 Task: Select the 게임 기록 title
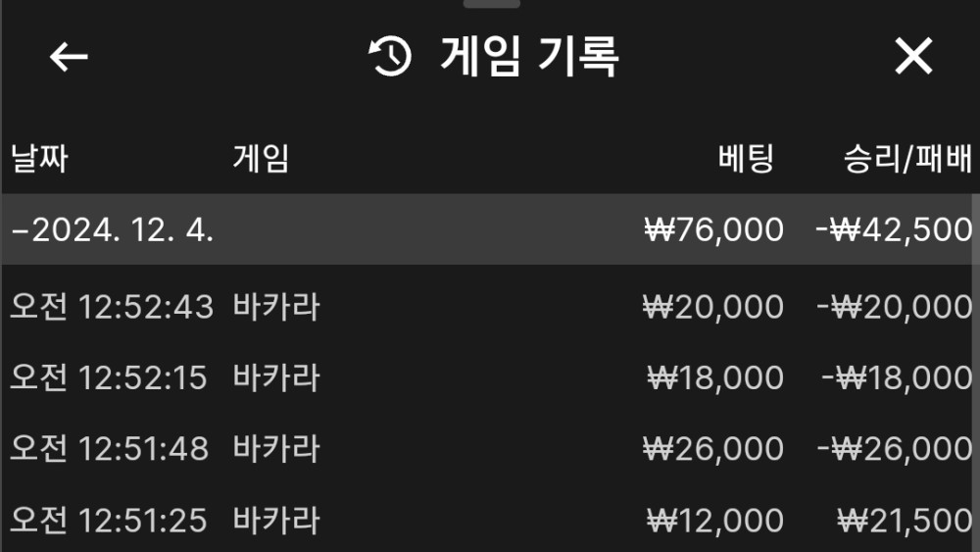[x=529, y=58]
